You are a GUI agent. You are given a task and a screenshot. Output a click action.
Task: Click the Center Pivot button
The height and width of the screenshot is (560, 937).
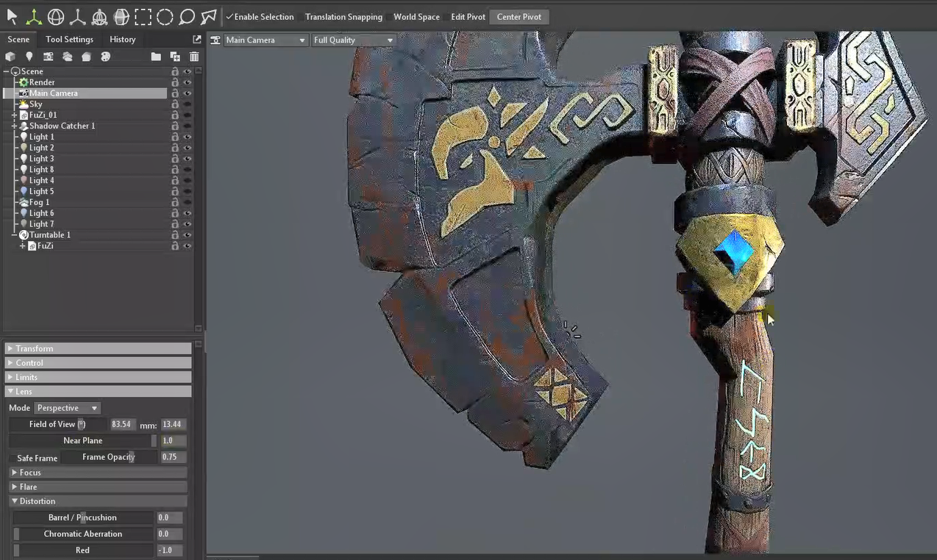coord(519,17)
